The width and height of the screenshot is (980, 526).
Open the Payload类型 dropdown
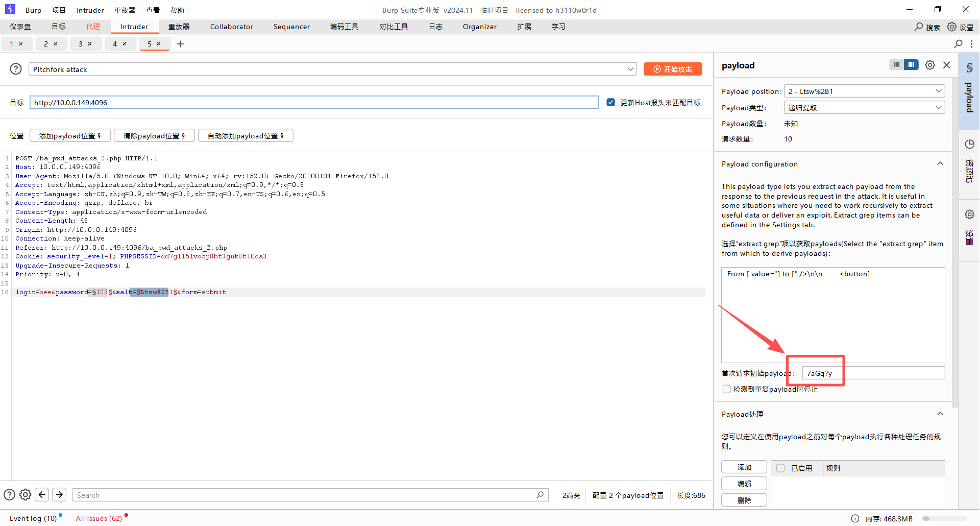coord(864,107)
